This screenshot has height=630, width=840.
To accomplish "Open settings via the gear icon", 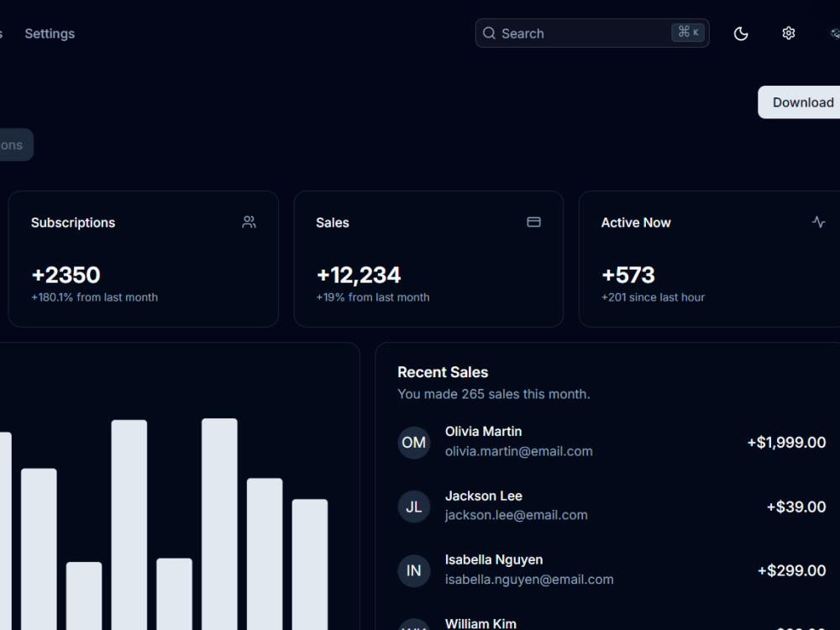I will pyautogui.click(x=788, y=34).
